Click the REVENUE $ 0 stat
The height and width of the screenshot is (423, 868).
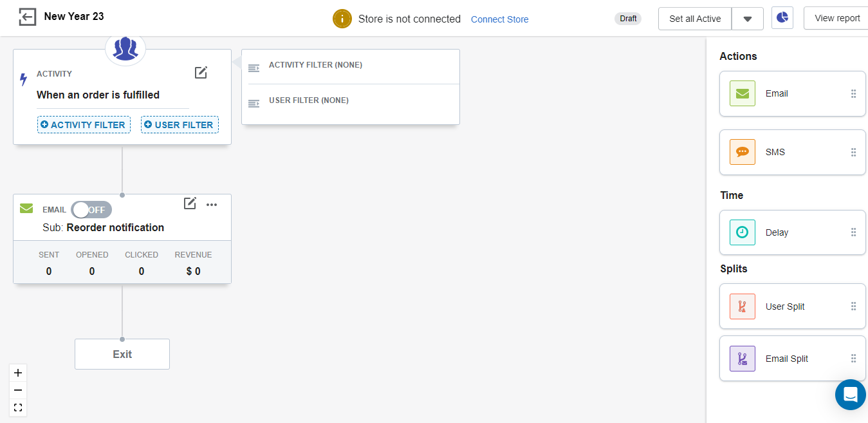click(193, 263)
